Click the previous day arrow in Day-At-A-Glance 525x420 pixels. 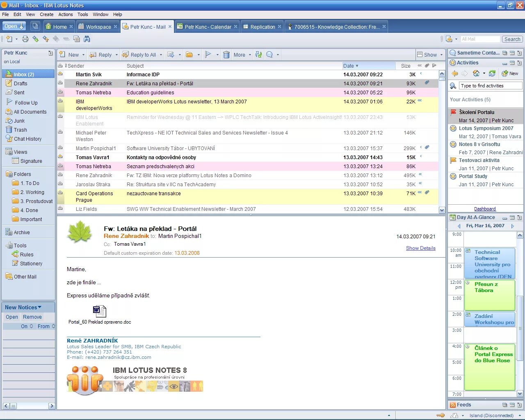click(459, 226)
